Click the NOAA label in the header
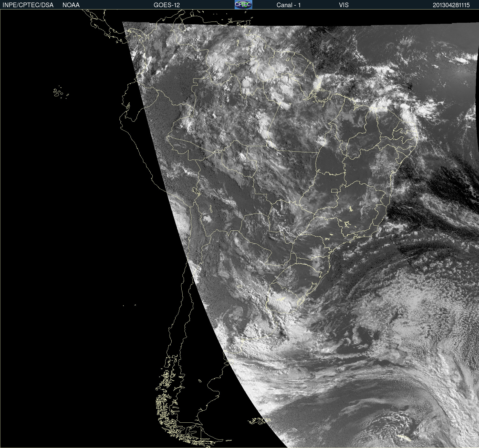This screenshot has width=479, height=448. tap(71, 5)
